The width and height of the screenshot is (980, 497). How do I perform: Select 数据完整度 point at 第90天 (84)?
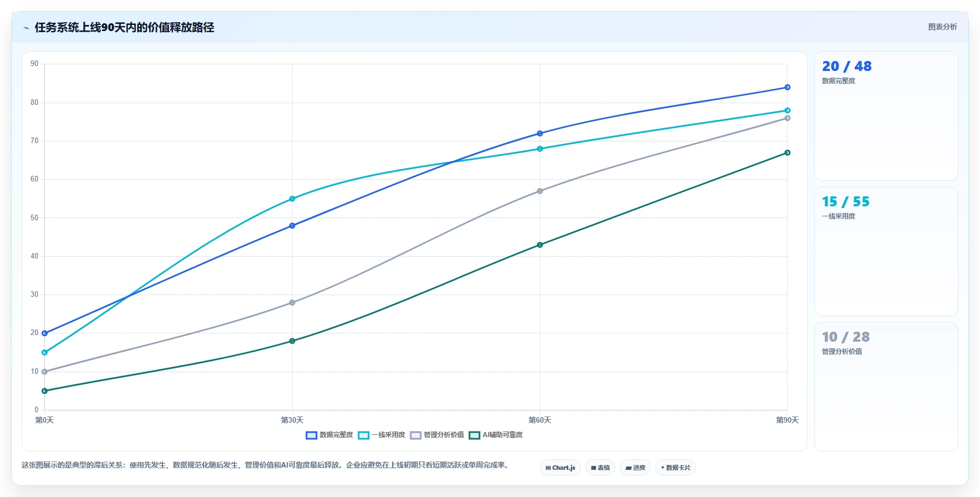coord(787,87)
